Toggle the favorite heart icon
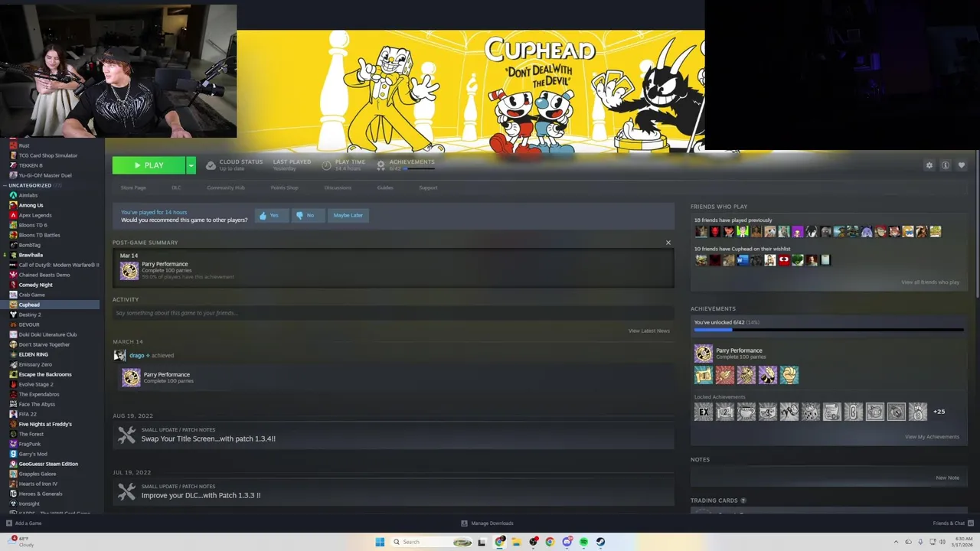This screenshot has height=551, width=980. (962, 165)
